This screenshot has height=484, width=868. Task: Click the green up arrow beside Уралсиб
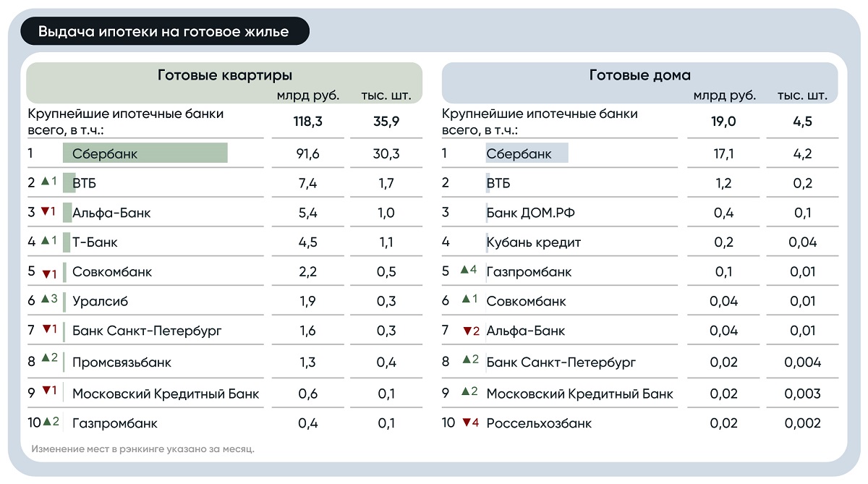(x=44, y=299)
